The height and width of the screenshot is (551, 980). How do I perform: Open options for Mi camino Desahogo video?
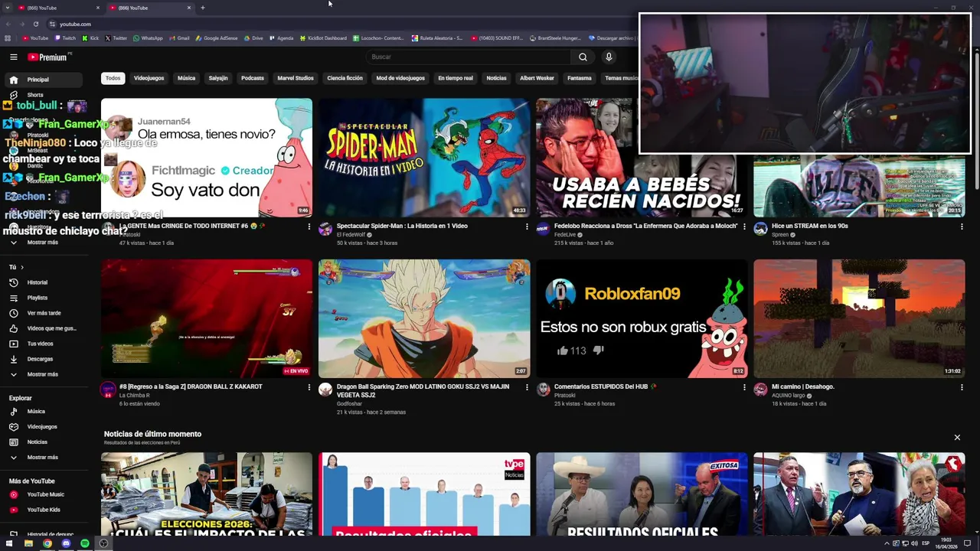(962, 387)
